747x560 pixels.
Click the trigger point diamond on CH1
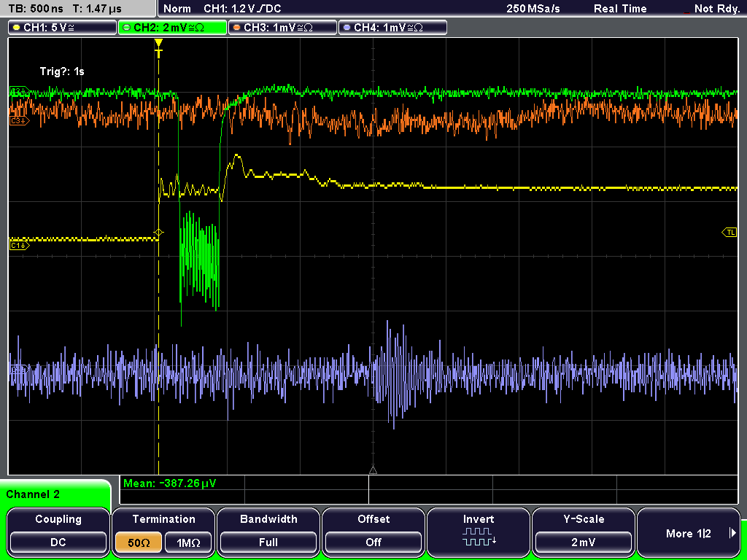pos(158,233)
